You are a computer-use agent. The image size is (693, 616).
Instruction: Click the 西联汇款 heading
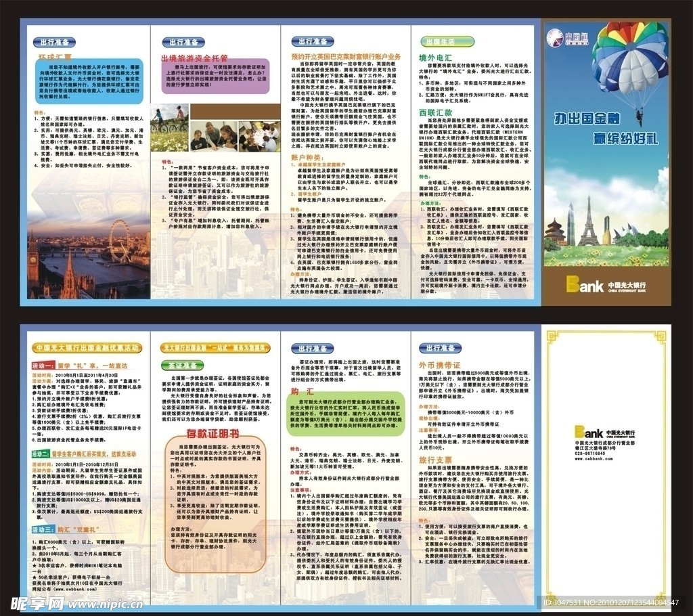(x=435, y=113)
